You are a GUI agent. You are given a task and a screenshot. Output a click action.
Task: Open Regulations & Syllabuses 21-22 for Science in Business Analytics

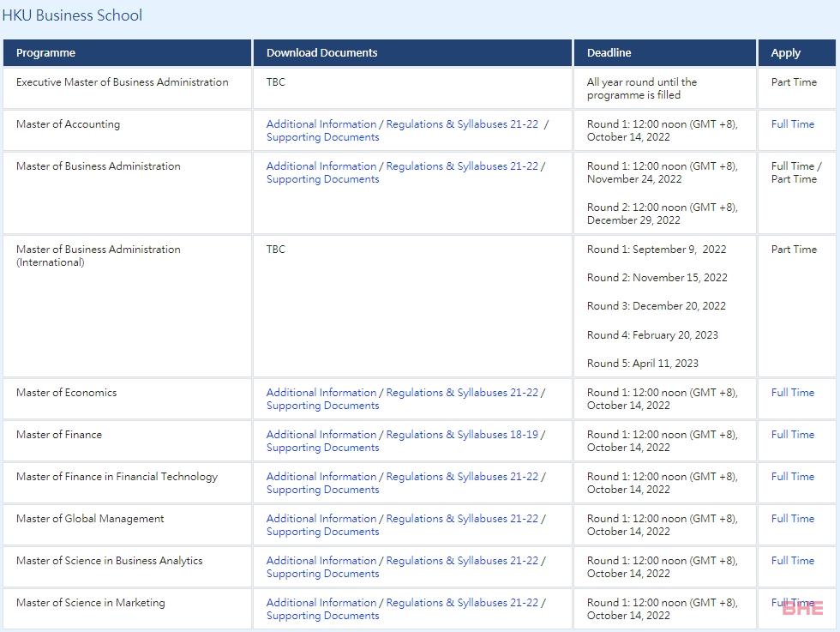(x=462, y=560)
